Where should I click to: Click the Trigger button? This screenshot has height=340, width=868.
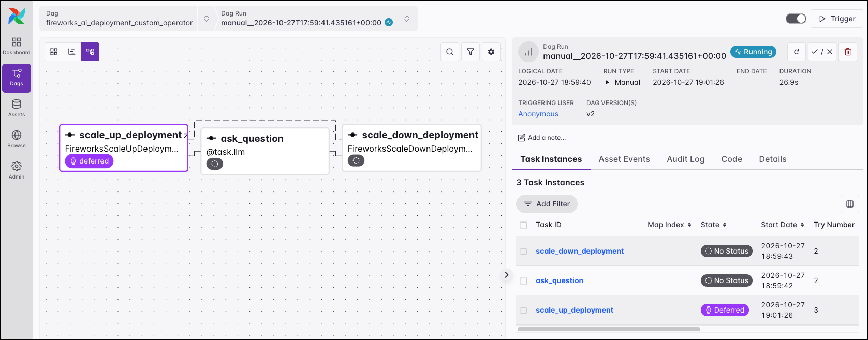(x=837, y=19)
